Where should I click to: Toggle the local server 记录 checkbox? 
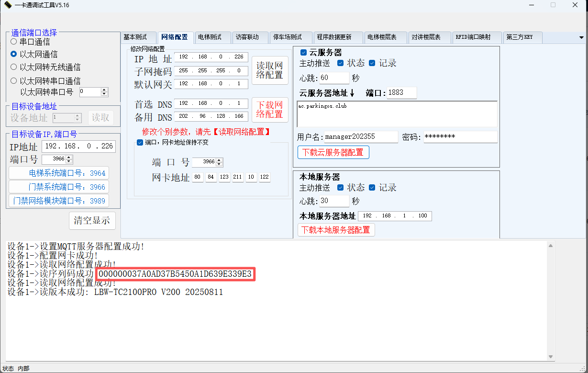click(372, 187)
